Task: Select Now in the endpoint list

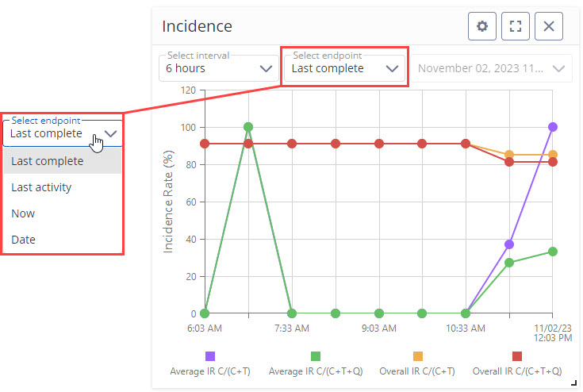Action: tap(23, 213)
